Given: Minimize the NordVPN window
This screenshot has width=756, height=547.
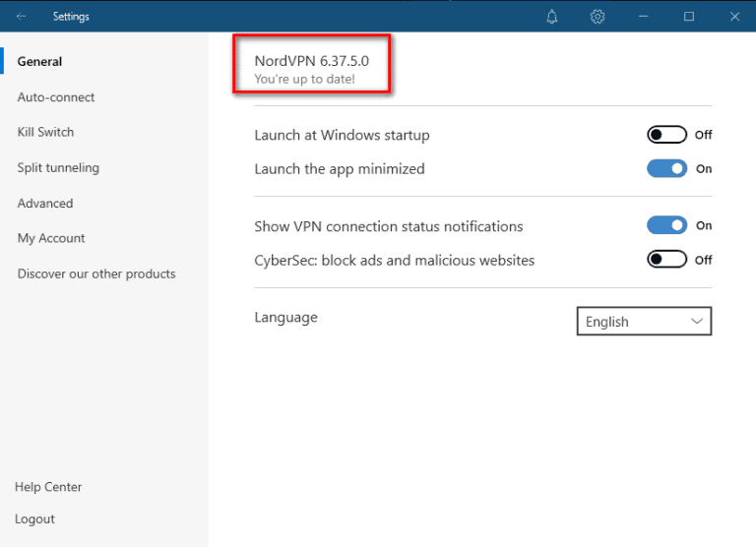Looking at the screenshot, I should click(x=644, y=17).
